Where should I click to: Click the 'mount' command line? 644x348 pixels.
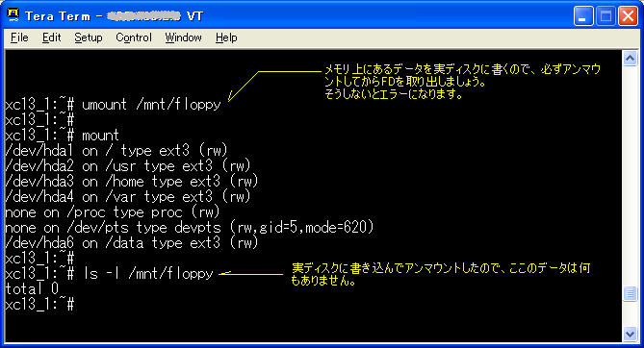pos(62,135)
